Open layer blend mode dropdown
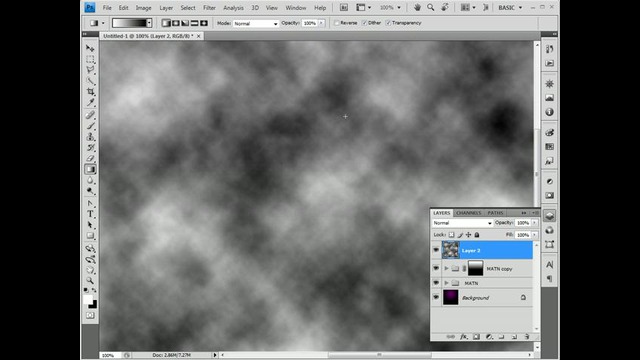 462,223
